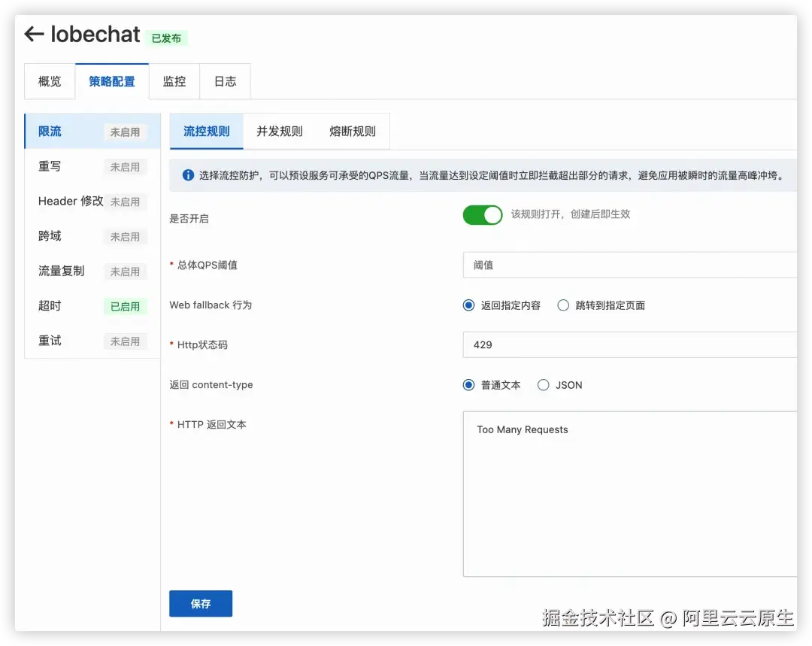The height and width of the screenshot is (646, 812).
Task: Open the 日志 tab
Action: 224,80
